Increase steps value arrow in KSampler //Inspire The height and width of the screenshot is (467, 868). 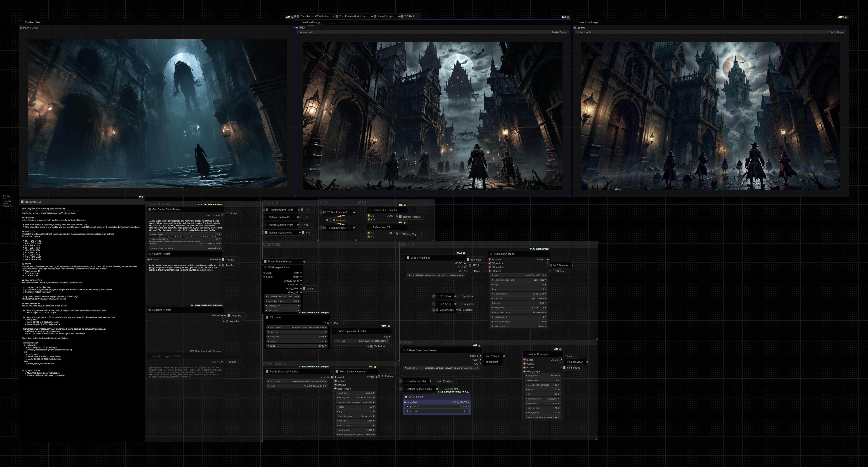tap(545, 285)
